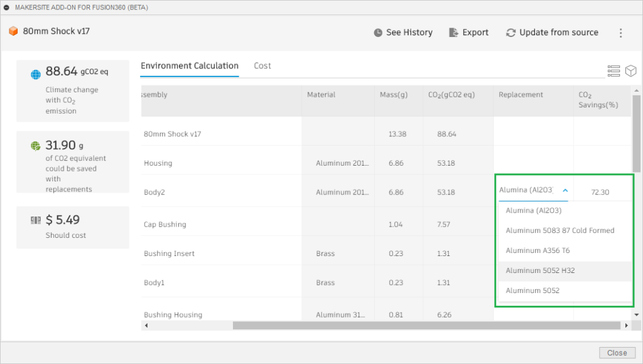The image size is (643, 364).
Task: Click the Update from source refresh icon
Action: click(x=511, y=33)
